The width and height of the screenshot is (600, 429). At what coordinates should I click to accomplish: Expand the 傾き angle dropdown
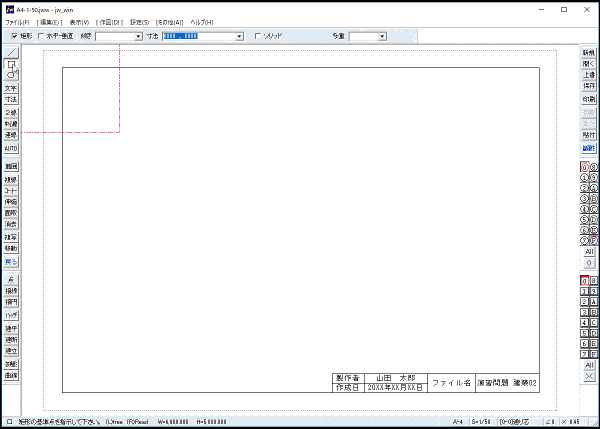coord(138,36)
